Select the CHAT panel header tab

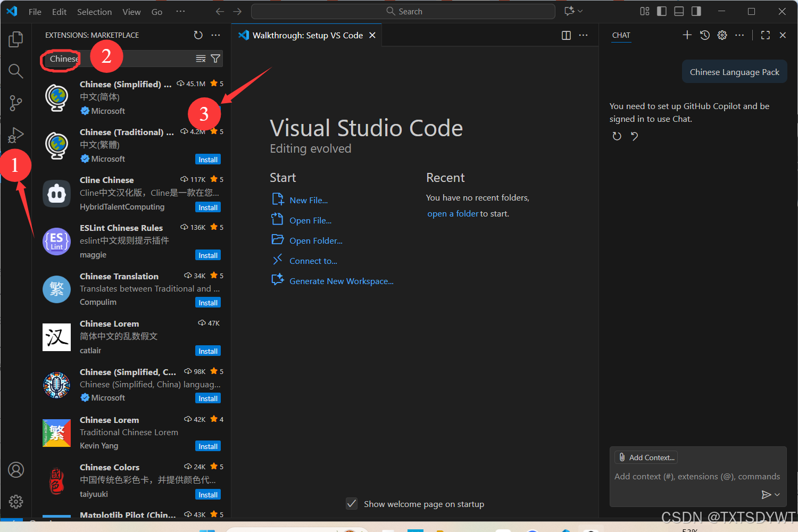[621, 35]
